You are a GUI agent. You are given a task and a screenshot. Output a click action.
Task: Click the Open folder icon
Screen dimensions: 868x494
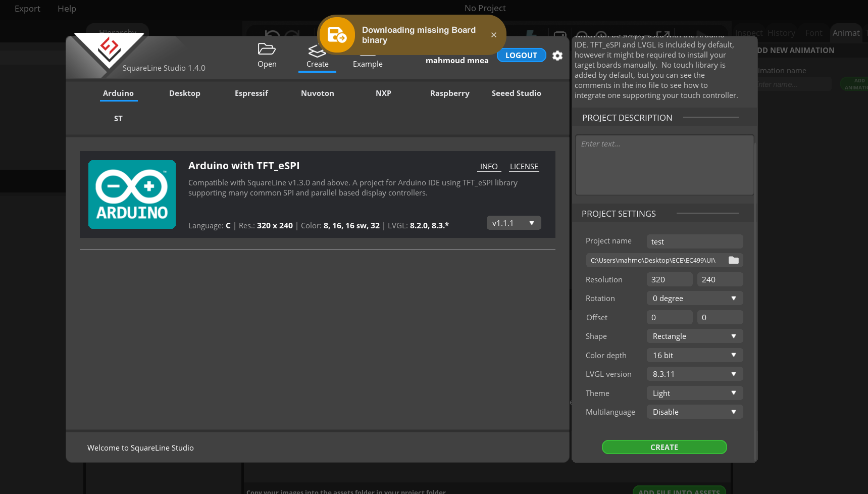click(x=267, y=49)
